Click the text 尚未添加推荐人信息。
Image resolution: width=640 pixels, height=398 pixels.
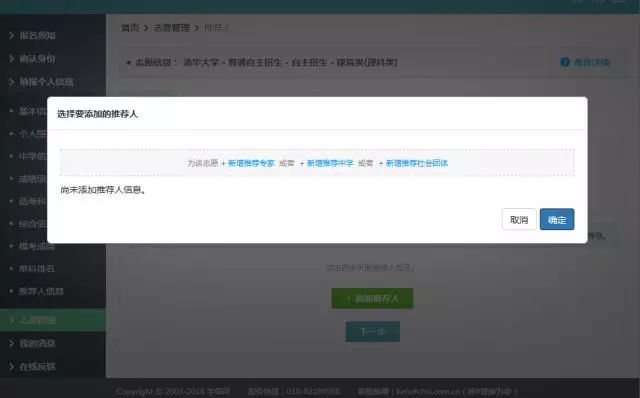pyautogui.click(x=103, y=190)
